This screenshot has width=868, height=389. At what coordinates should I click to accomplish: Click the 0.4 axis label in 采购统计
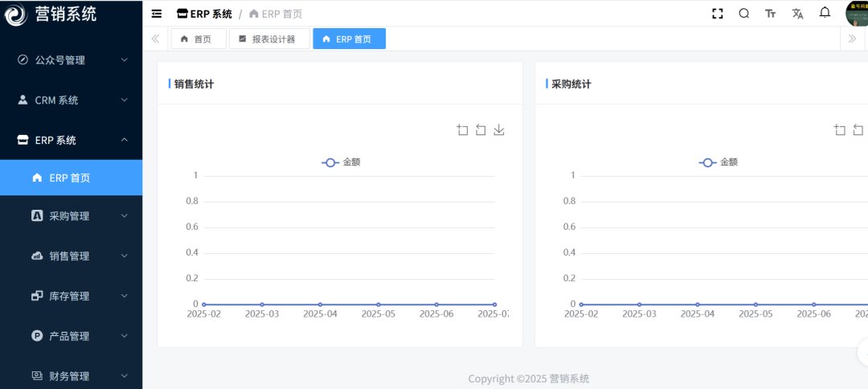click(x=570, y=252)
